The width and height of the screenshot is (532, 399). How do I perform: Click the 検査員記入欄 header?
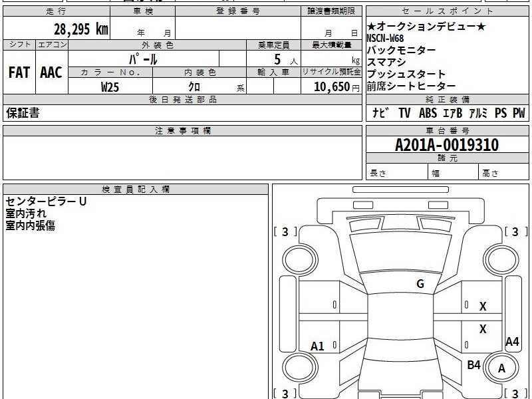tap(136, 190)
